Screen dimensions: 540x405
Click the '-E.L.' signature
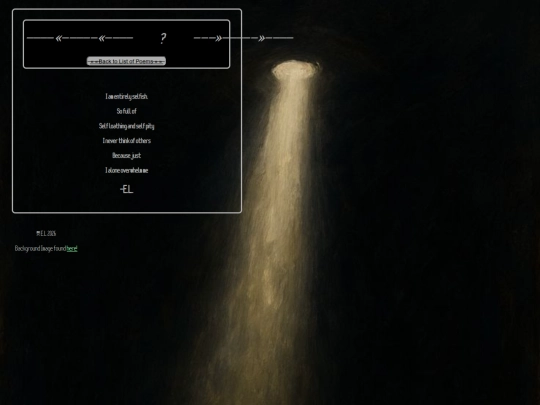(x=126, y=189)
